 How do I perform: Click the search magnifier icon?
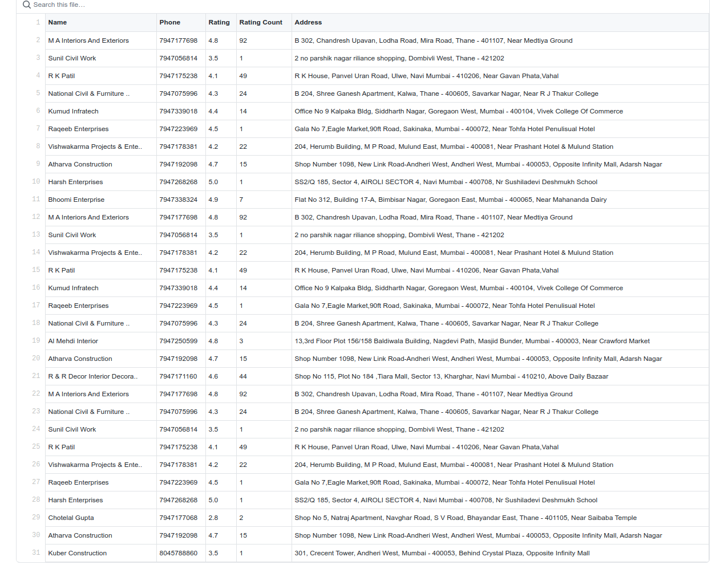point(26,5)
